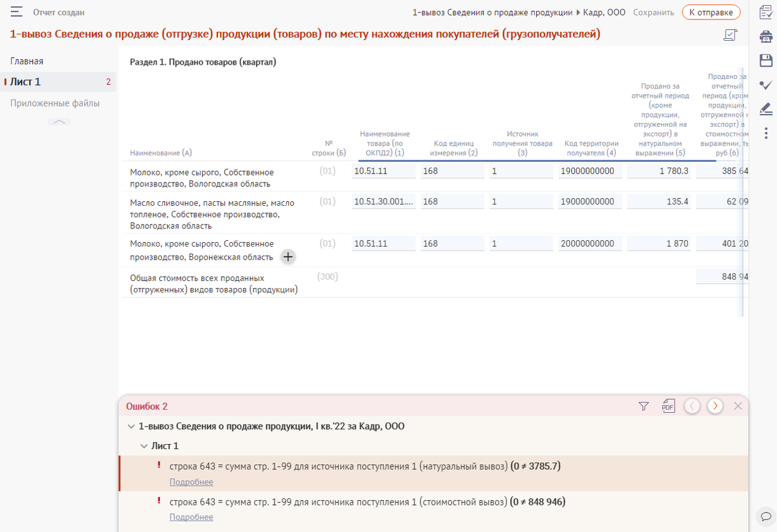Select the error row for стоимостной вывоз

(433, 509)
